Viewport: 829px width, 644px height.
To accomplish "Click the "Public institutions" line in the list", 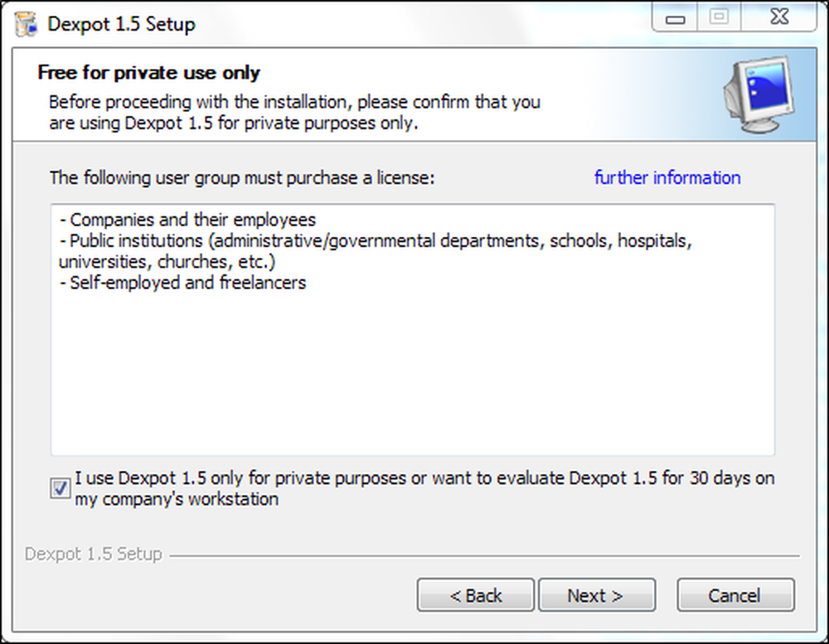I will coord(376,251).
